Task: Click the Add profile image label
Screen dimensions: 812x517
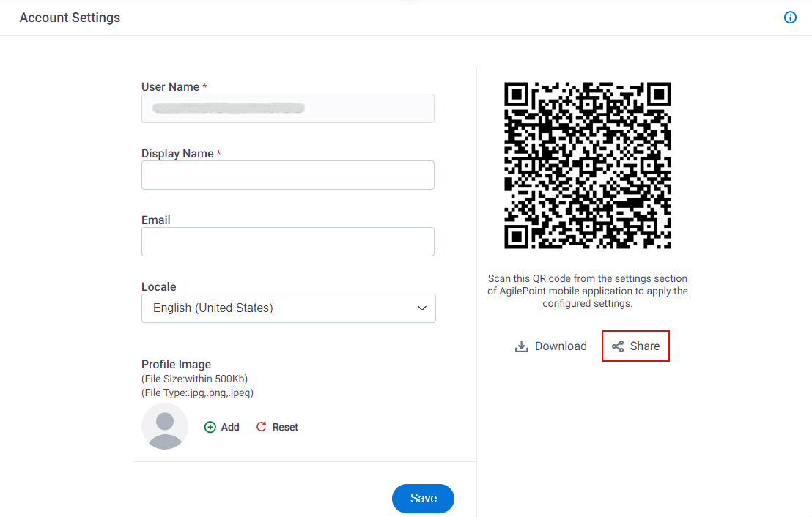Action: click(x=230, y=427)
